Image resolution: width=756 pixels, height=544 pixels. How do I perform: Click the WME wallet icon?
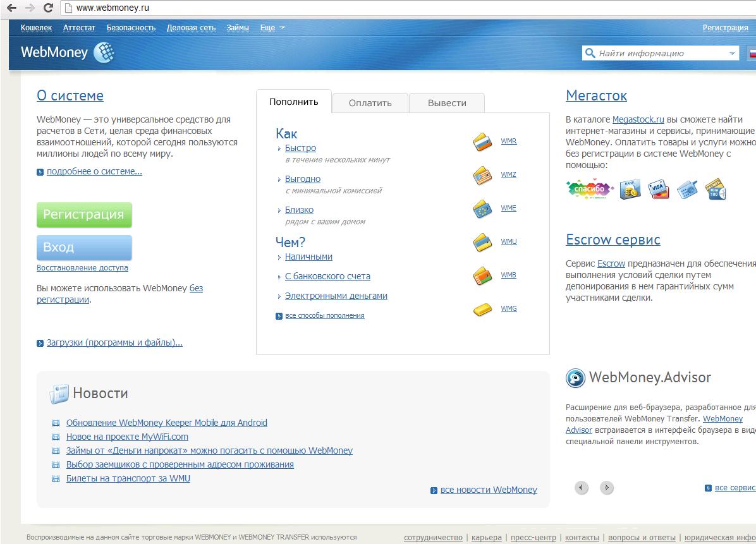click(482, 209)
